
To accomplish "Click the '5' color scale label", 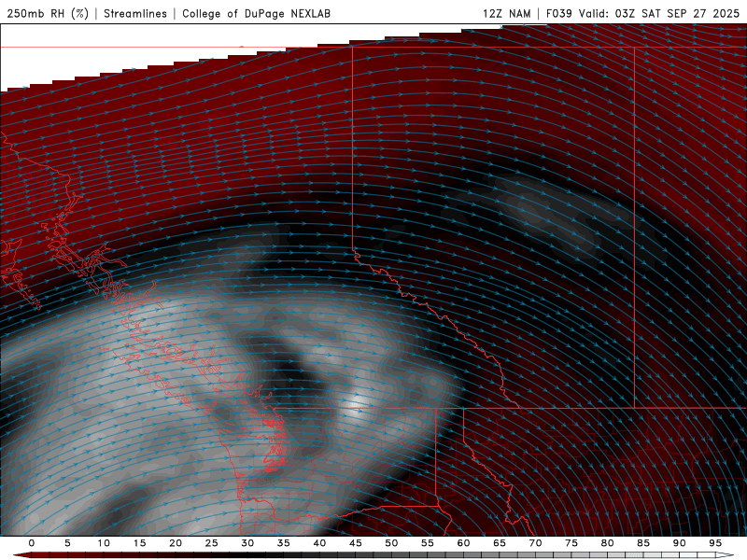I will [x=67, y=543].
